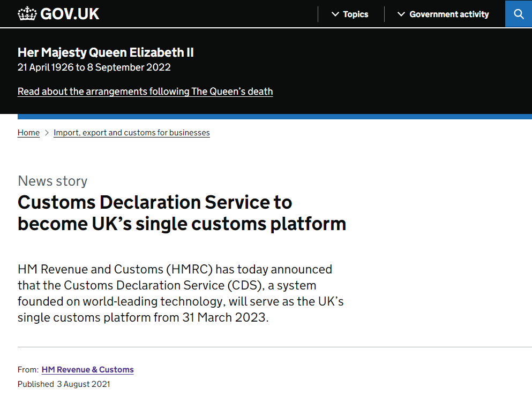Click the Customs Declaration Service headline
The height and width of the screenshot is (396, 532).
(x=182, y=212)
